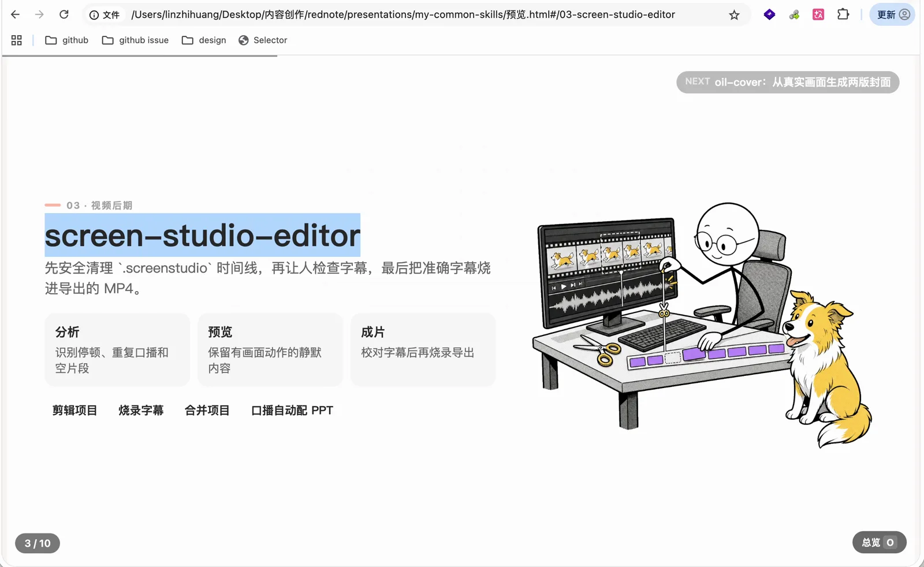Viewport: 924px width, 567px height.
Task: Go forward to the next page
Action: click(x=39, y=14)
